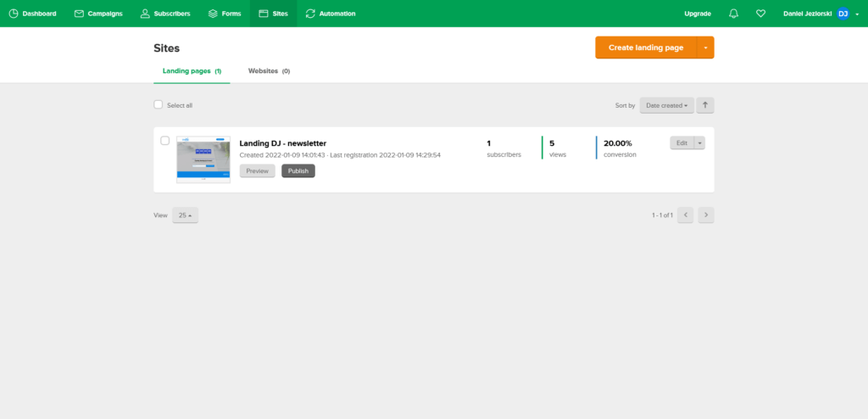This screenshot has width=868, height=419.
Task: Click the Upgrade link
Action: point(698,14)
